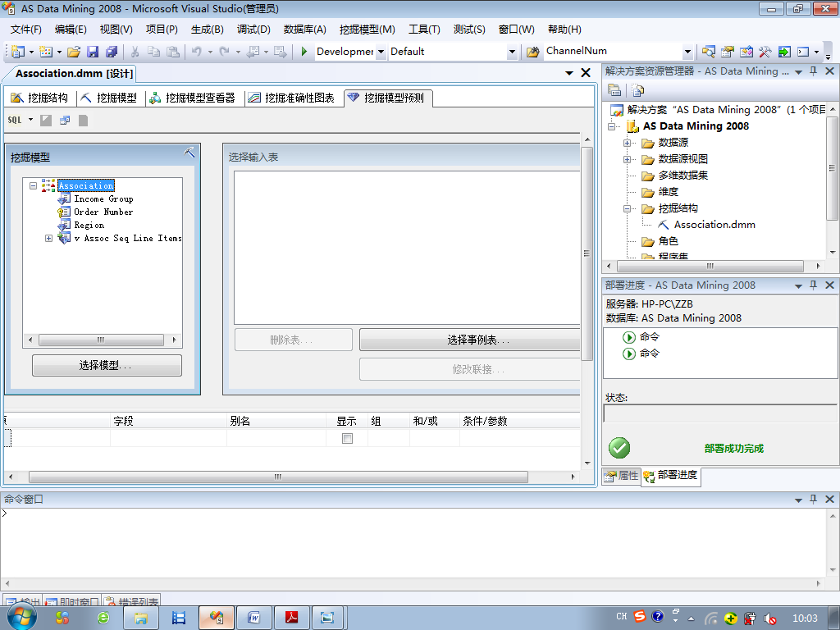Save the current file with the floppy icon
The height and width of the screenshot is (630, 840).
93,52
